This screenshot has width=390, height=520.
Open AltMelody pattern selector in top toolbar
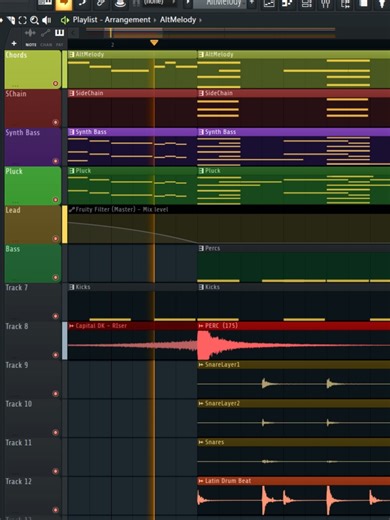pyautogui.click(x=220, y=3)
